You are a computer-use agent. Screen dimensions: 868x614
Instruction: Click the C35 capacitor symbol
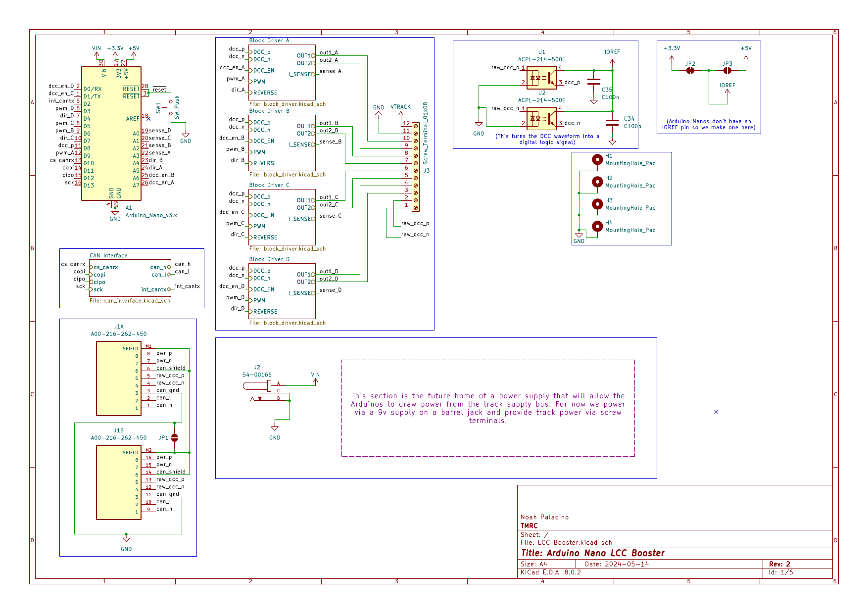594,81
